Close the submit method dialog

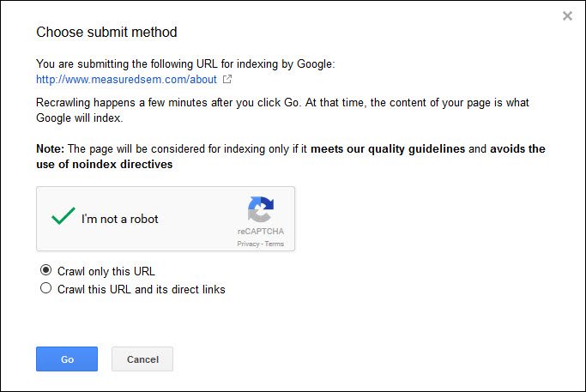tap(567, 15)
